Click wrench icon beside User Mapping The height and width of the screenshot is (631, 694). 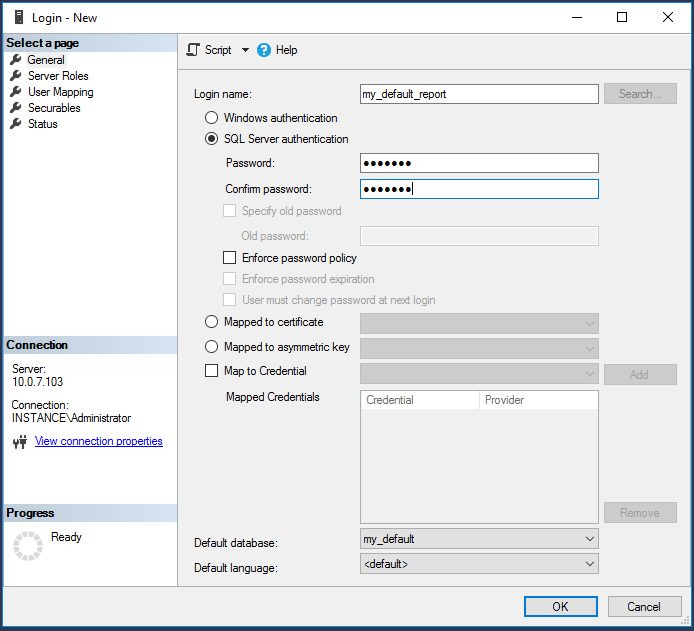pyautogui.click(x=15, y=92)
